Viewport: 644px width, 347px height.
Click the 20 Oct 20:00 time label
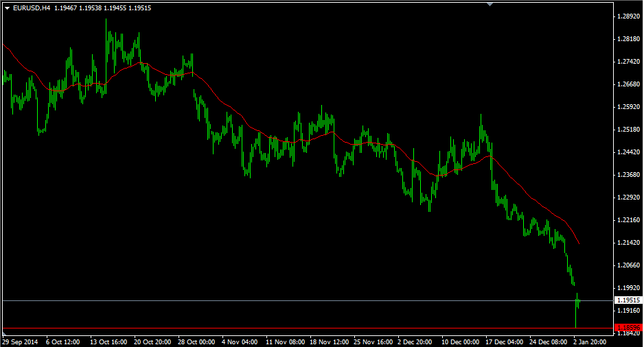[x=152, y=342]
